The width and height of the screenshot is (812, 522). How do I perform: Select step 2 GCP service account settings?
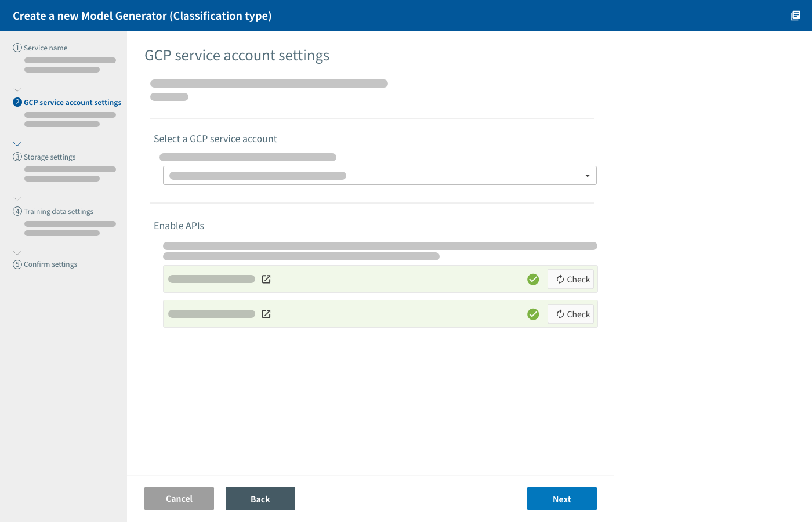67,102
